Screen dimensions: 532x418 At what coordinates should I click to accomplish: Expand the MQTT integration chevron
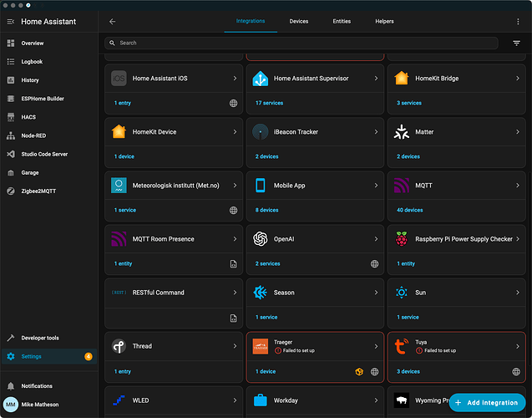pos(518,186)
